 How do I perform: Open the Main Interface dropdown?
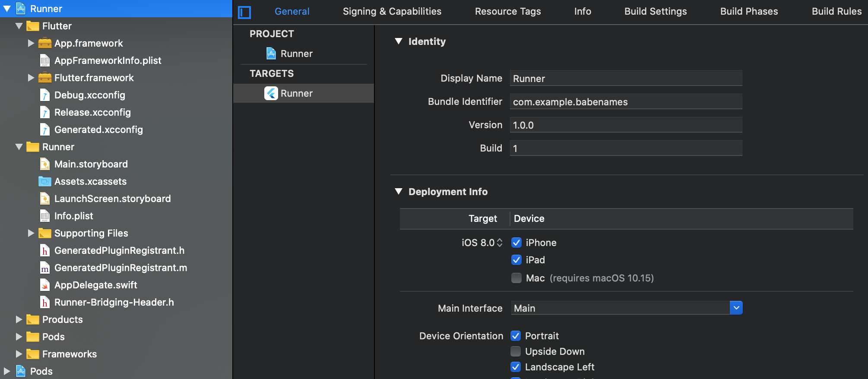tap(736, 308)
